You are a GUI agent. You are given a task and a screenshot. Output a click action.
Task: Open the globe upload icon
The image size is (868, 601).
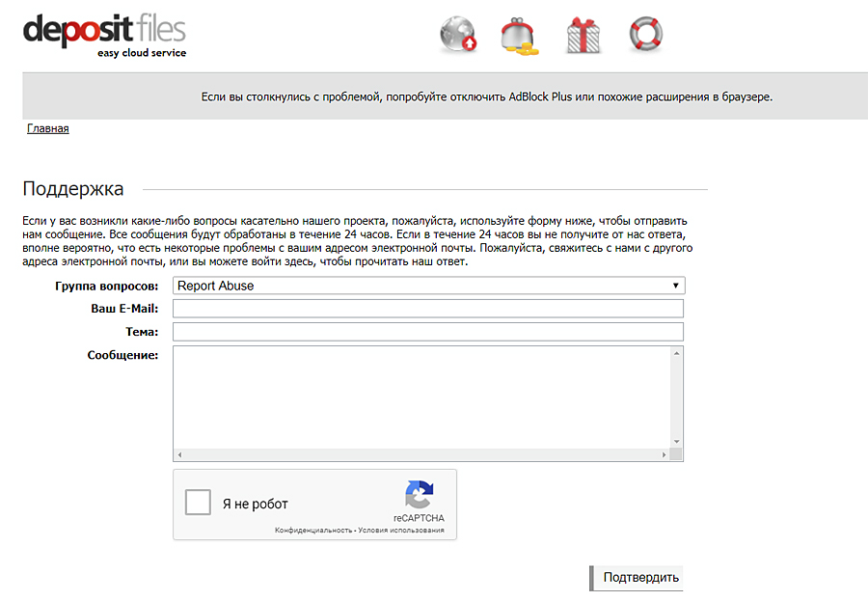point(458,36)
